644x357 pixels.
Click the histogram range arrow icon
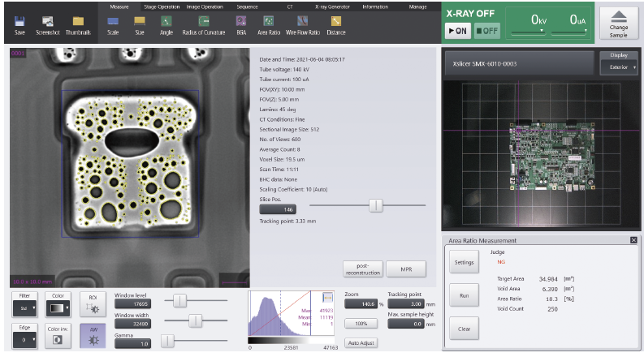(x=327, y=297)
